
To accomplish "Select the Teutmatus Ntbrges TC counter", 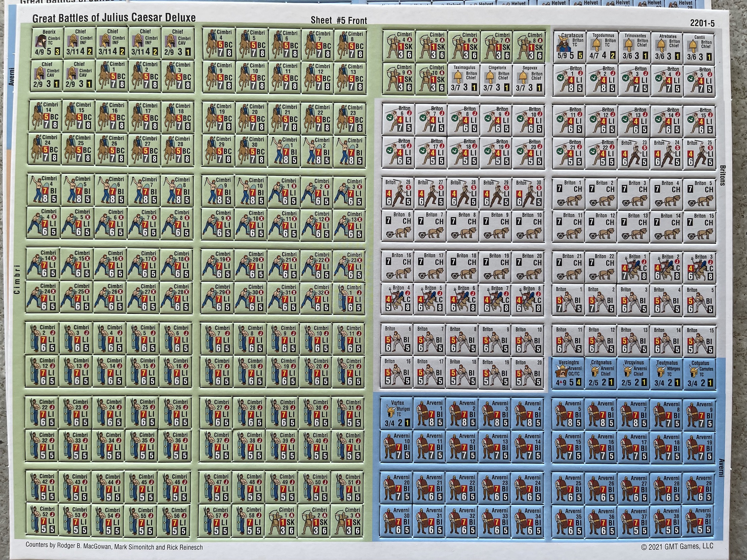I will [x=666, y=373].
